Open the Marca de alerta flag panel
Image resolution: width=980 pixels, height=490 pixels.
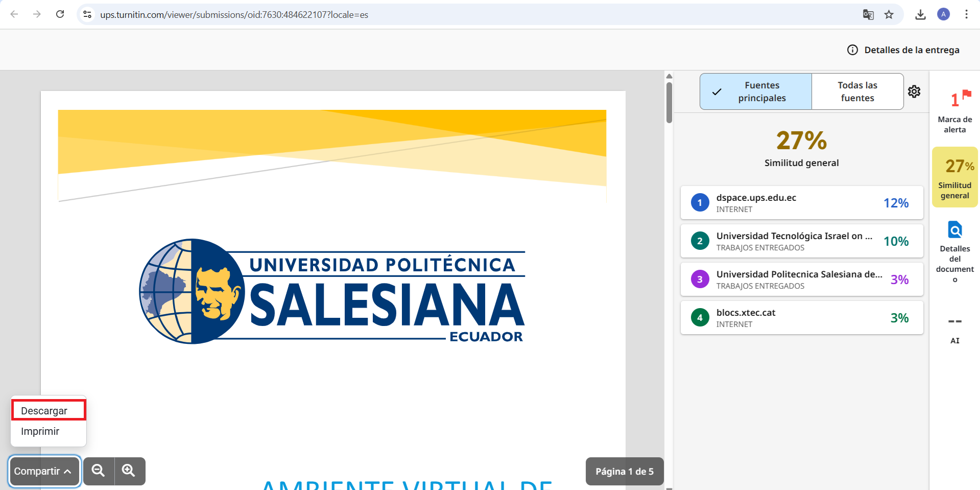tap(954, 110)
